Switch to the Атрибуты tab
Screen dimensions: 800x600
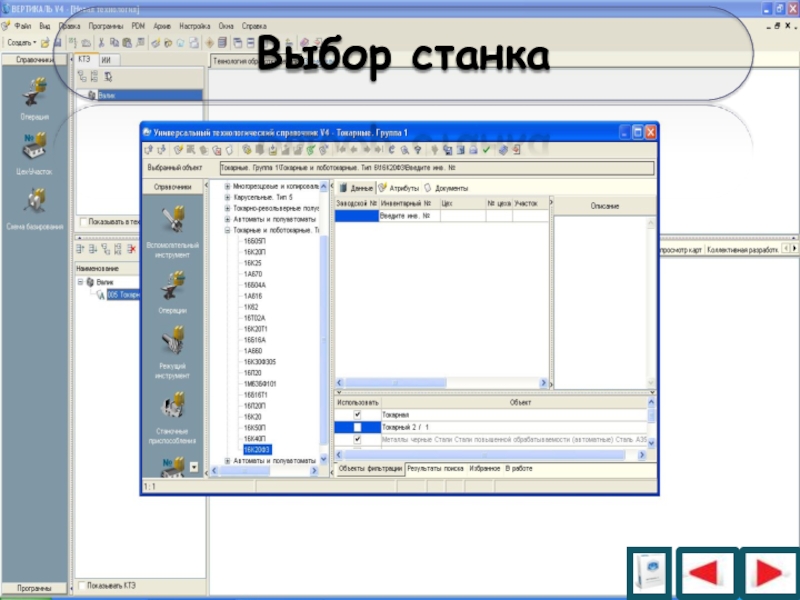coord(398,188)
